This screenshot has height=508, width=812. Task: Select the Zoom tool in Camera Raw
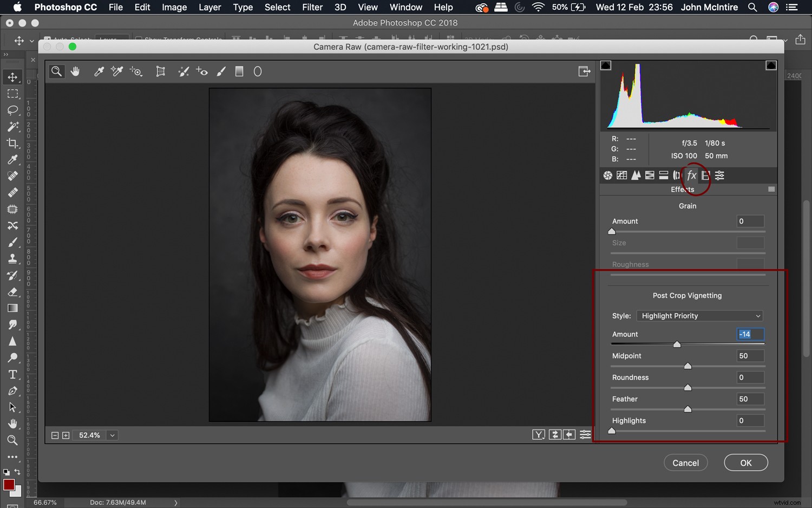coord(57,71)
